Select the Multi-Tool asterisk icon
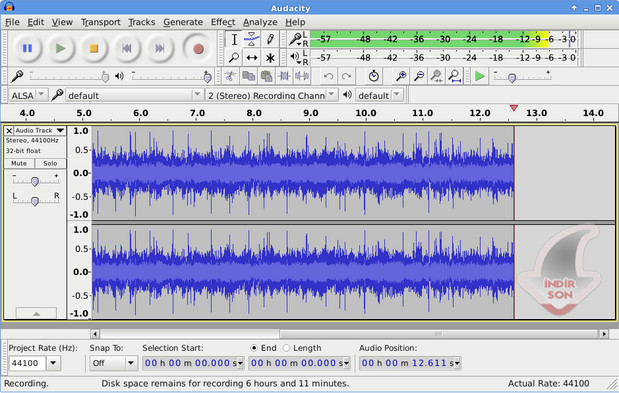This screenshot has height=393, width=619. [x=270, y=58]
